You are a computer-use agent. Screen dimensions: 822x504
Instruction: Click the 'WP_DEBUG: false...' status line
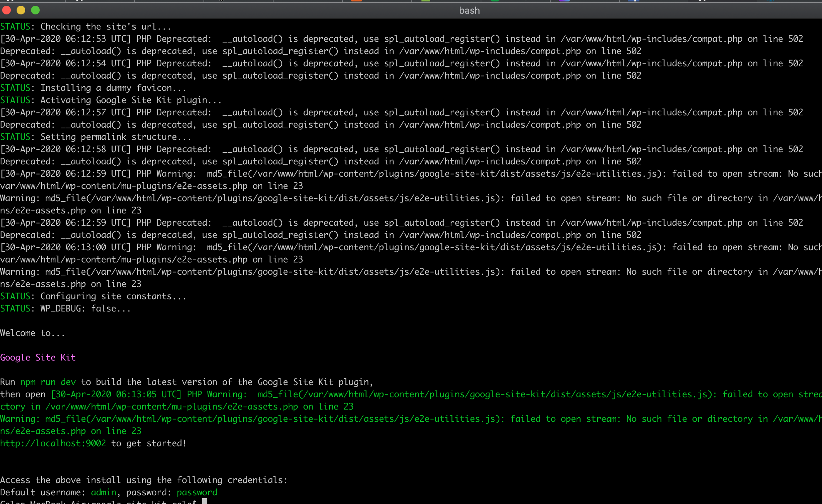65,309
